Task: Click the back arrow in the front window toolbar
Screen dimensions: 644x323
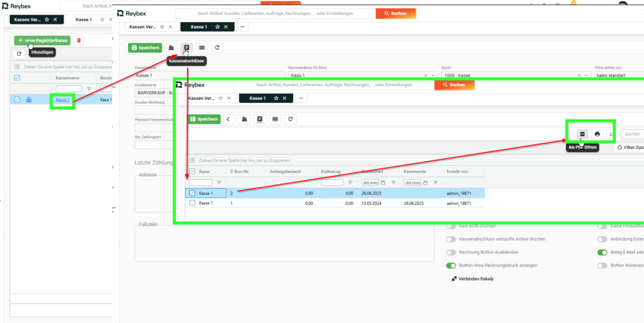Action: coord(229,119)
